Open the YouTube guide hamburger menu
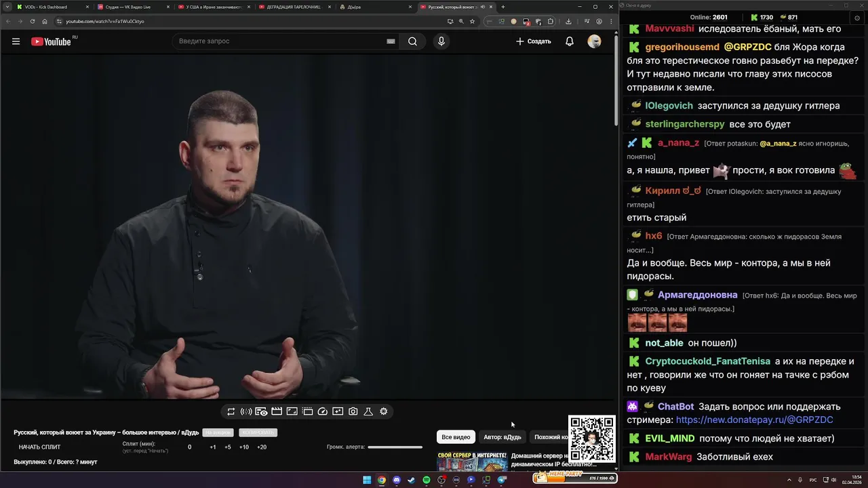868x488 pixels. coord(16,41)
